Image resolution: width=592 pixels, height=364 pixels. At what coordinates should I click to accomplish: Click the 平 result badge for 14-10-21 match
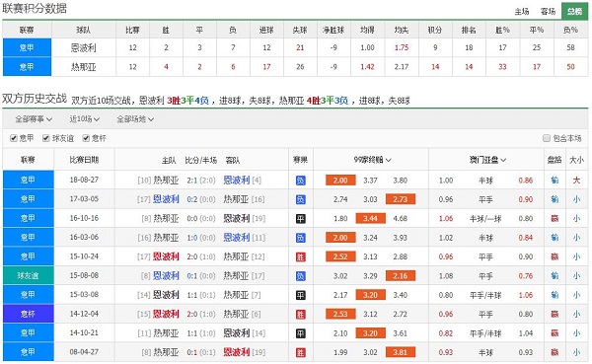tap(301, 333)
